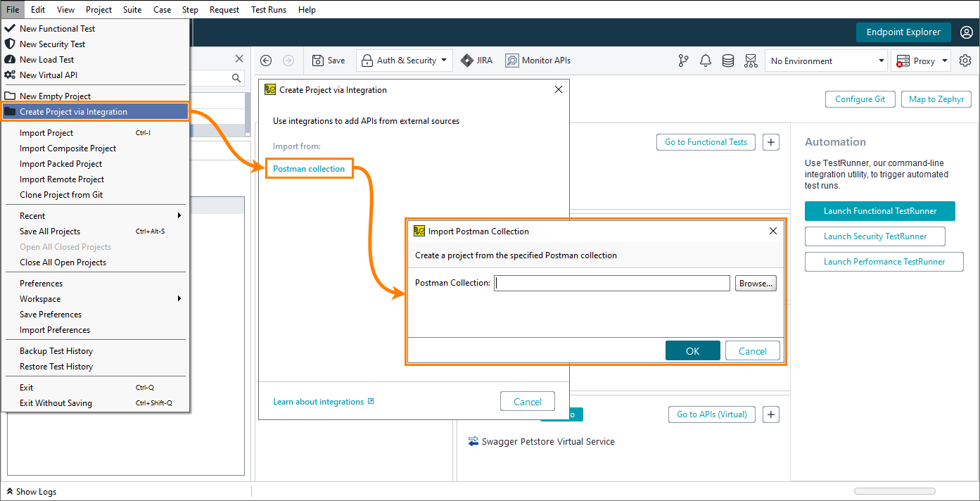This screenshot has width=980, height=501.
Task: Open the Proxy dropdown
Action: [x=921, y=61]
